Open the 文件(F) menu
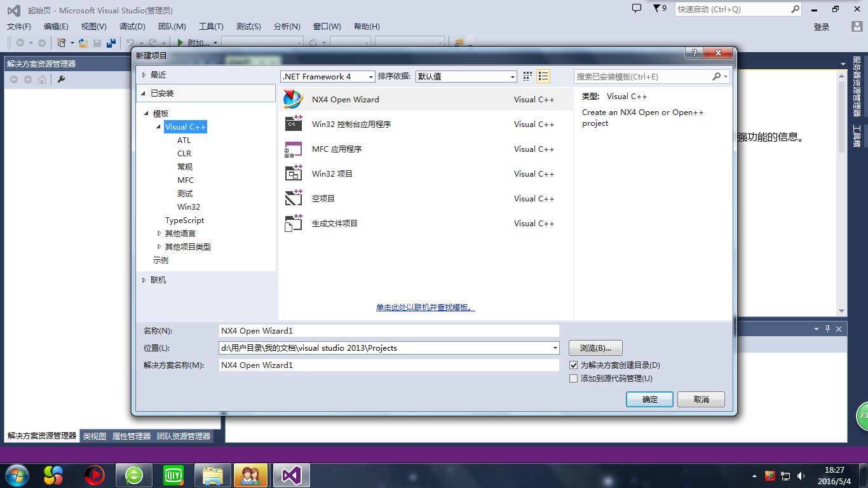868x488 pixels. click(18, 27)
